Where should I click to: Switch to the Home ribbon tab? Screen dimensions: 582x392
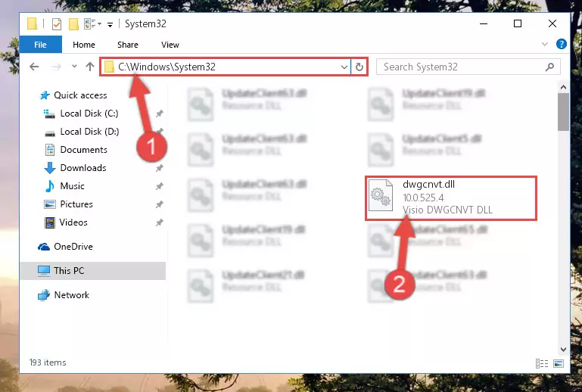[84, 45]
